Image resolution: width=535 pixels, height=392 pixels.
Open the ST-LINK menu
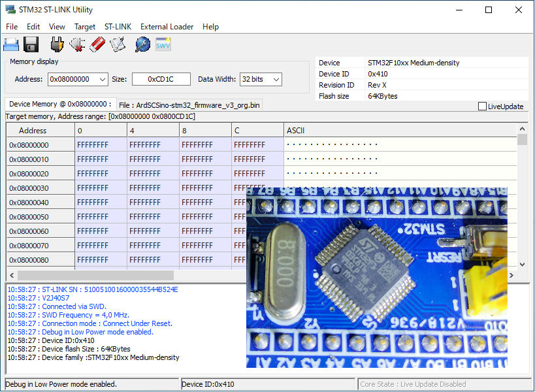pos(118,27)
